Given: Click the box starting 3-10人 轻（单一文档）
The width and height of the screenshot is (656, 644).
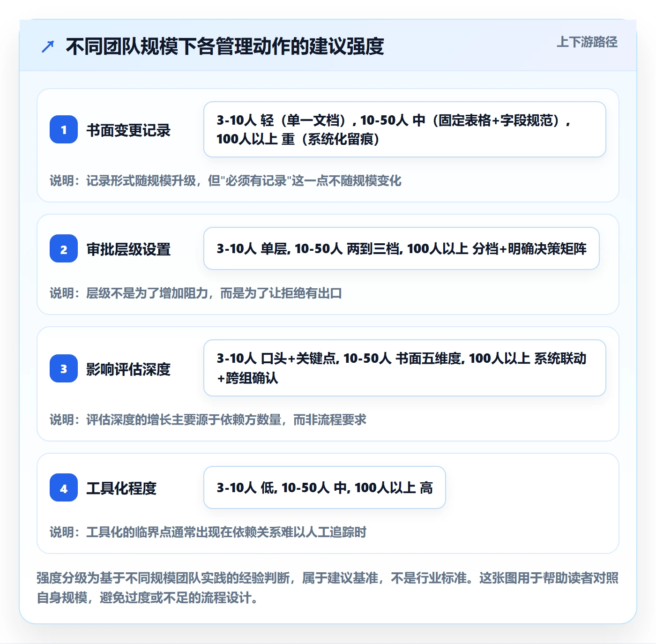Looking at the screenshot, I should click(405, 129).
